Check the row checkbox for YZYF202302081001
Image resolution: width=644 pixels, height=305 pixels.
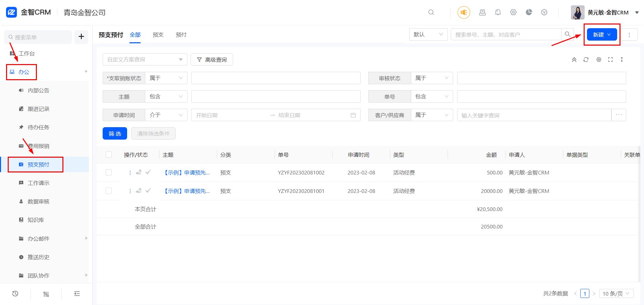(109, 191)
